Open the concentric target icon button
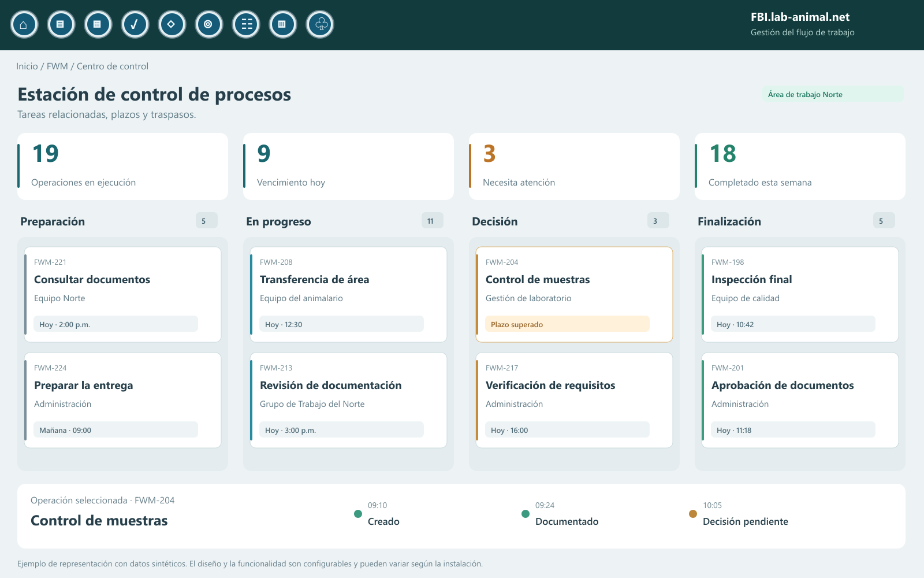The image size is (924, 578). point(208,25)
